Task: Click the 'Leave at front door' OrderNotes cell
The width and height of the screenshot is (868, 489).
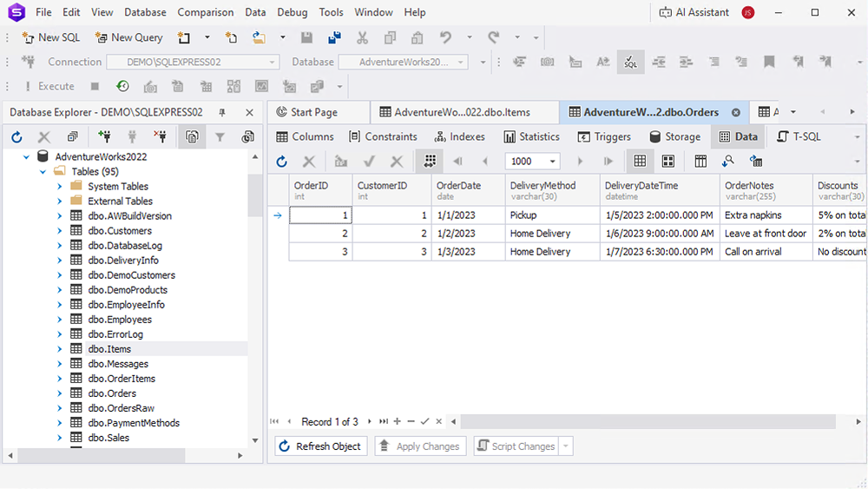Action: [x=765, y=234]
